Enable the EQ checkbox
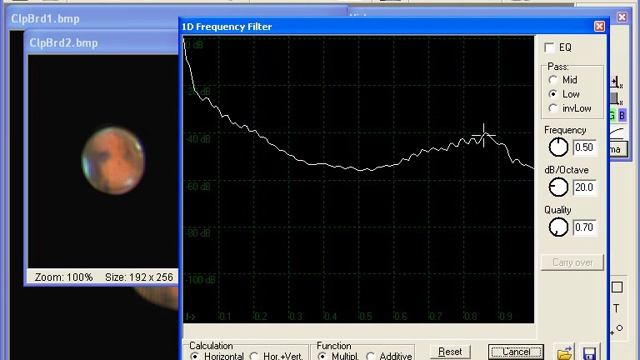The width and height of the screenshot is (640, 360). point(550,48)
